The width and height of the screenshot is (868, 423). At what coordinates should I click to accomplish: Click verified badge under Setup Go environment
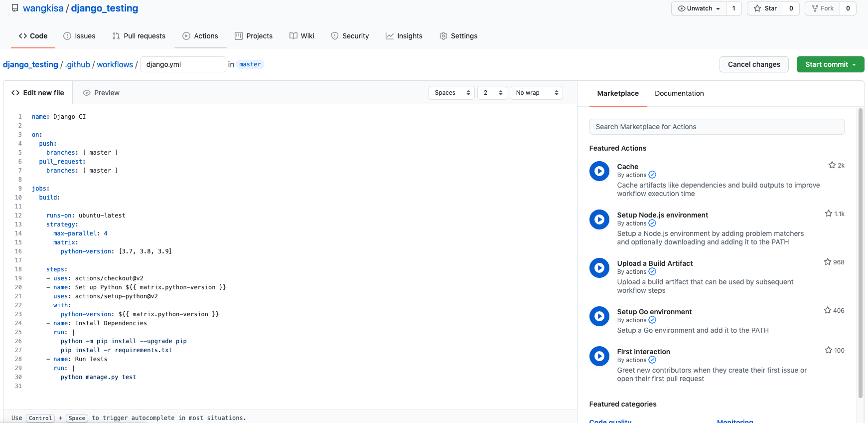652,320
